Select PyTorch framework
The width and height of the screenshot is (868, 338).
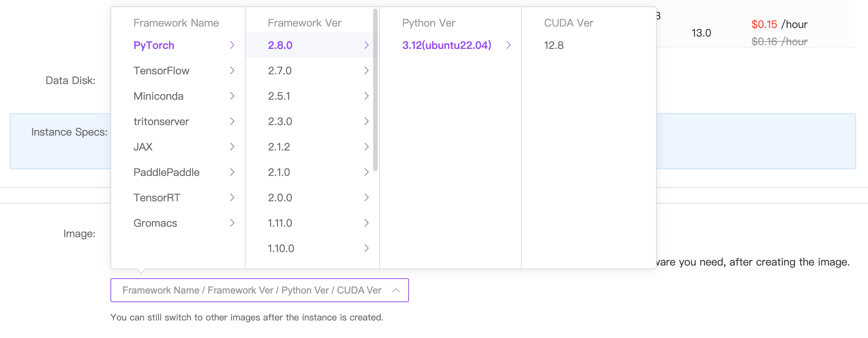pos(154,45)
